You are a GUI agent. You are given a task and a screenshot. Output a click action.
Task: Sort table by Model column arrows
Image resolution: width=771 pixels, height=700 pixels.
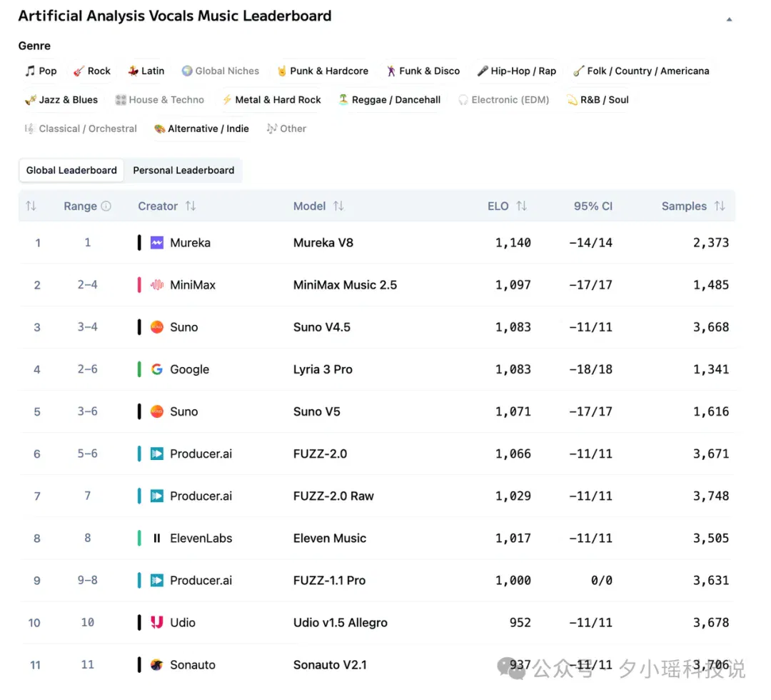(338, 206)
